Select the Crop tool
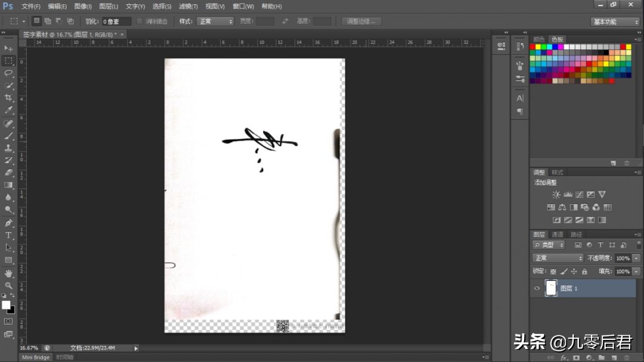 coord(8,98)
